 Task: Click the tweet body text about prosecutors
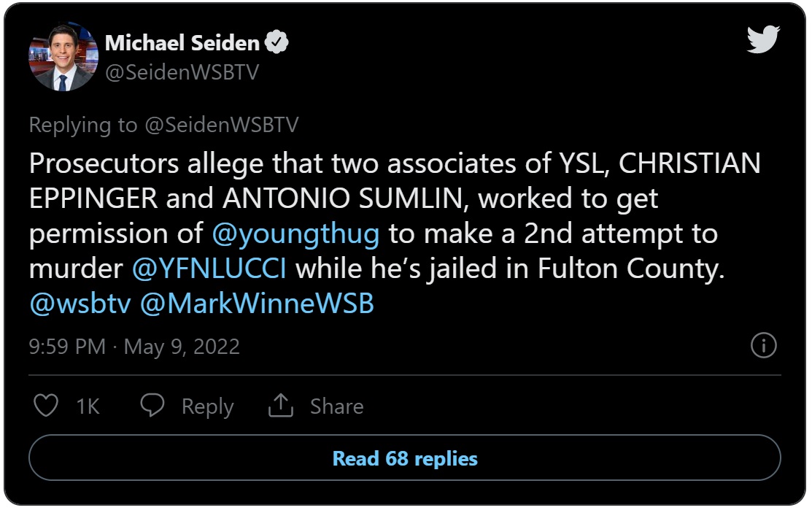point(395,234)
